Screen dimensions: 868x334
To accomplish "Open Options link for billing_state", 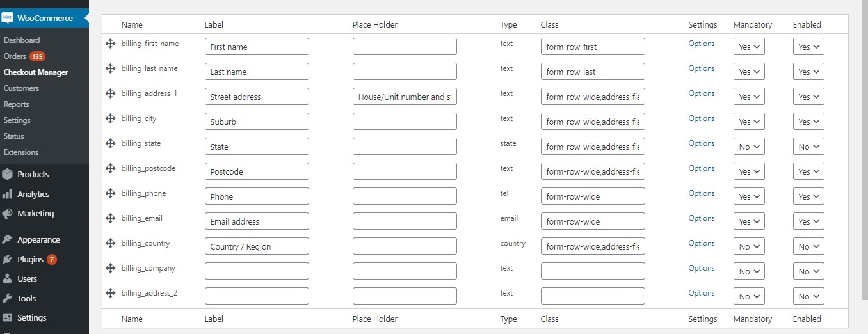I will (x=702, y=143).
